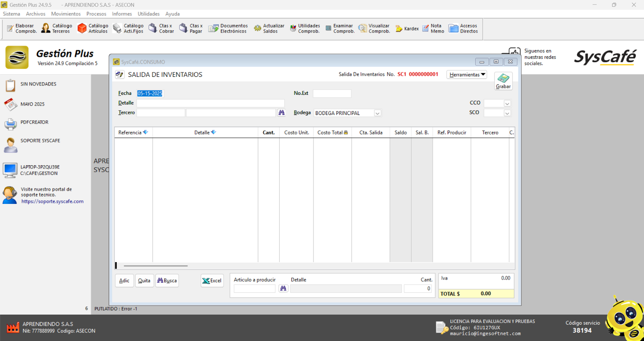Click the grid horizontal scrollbar

[x=155, y=266]
